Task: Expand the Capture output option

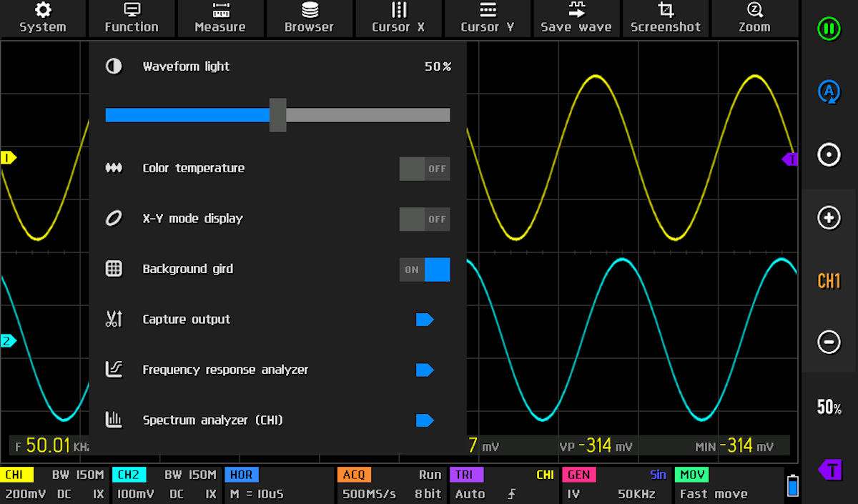Action: 425,320
